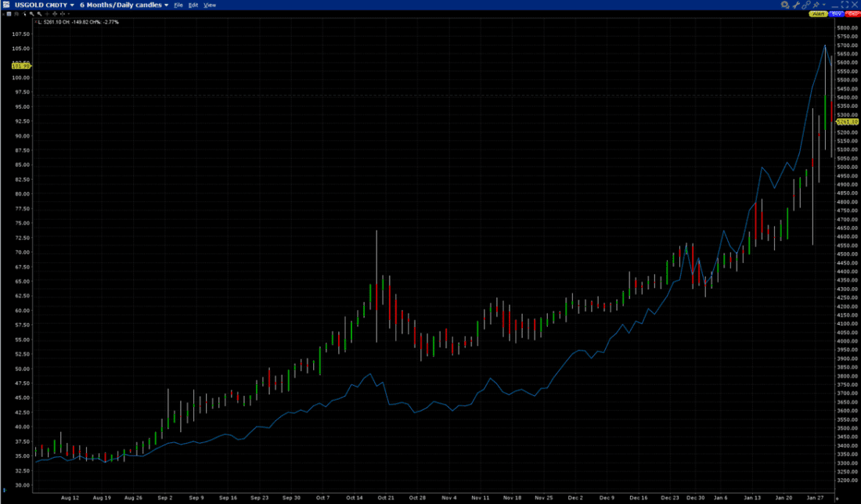Image resolution: width=861 pixels, height=504 pixels.
Task: Click the wrench configuration icon
Action: click(x=797, y=5)
